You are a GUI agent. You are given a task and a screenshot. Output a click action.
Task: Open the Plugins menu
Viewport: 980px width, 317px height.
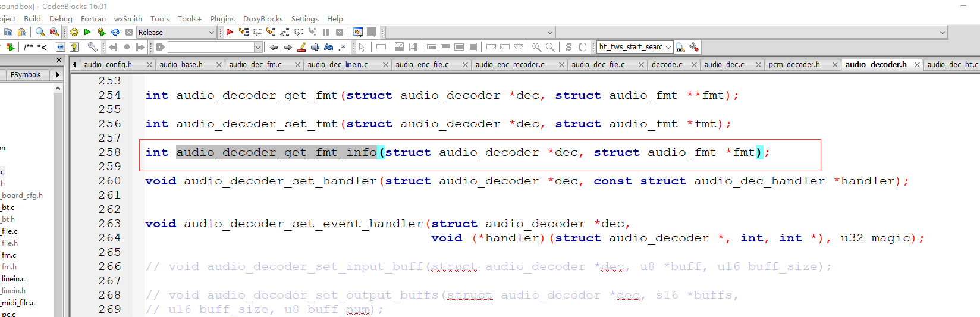click(222, 19)
